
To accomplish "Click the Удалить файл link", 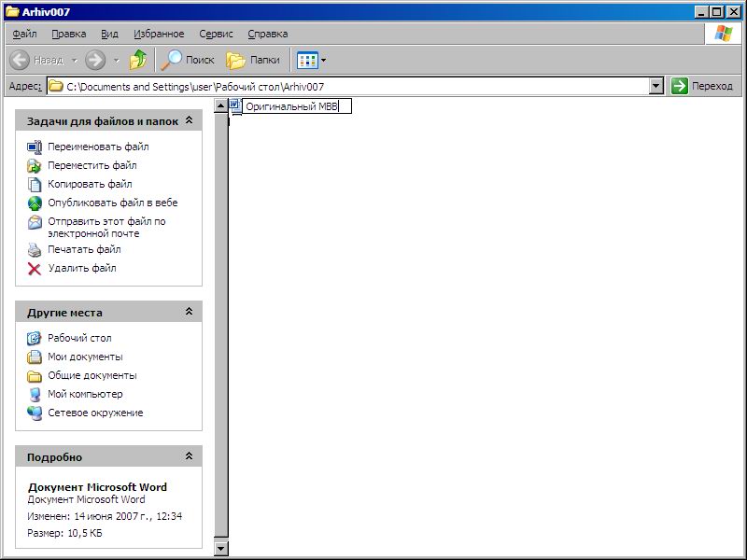I will pyautogui.click(x=82, y=268).
